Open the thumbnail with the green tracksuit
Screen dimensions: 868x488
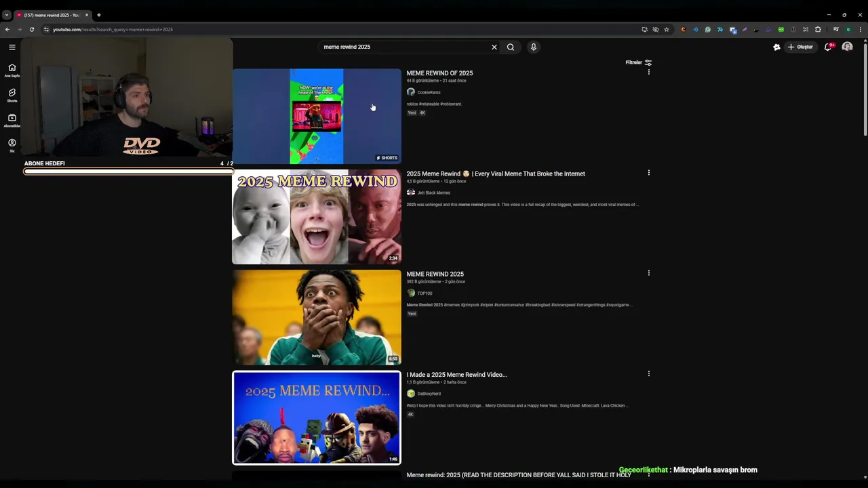pyautogui.click(x=317, y=317)
